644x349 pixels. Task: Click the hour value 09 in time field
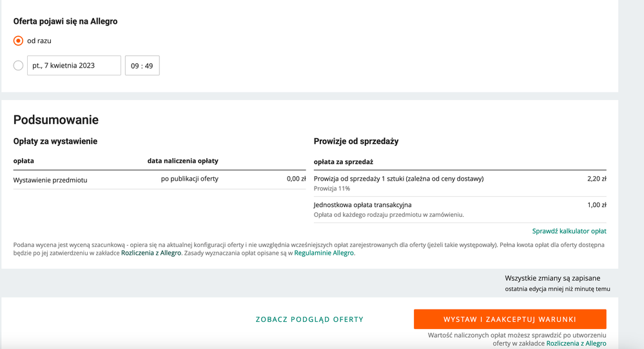pyautogui.click(x=135, y=66)
